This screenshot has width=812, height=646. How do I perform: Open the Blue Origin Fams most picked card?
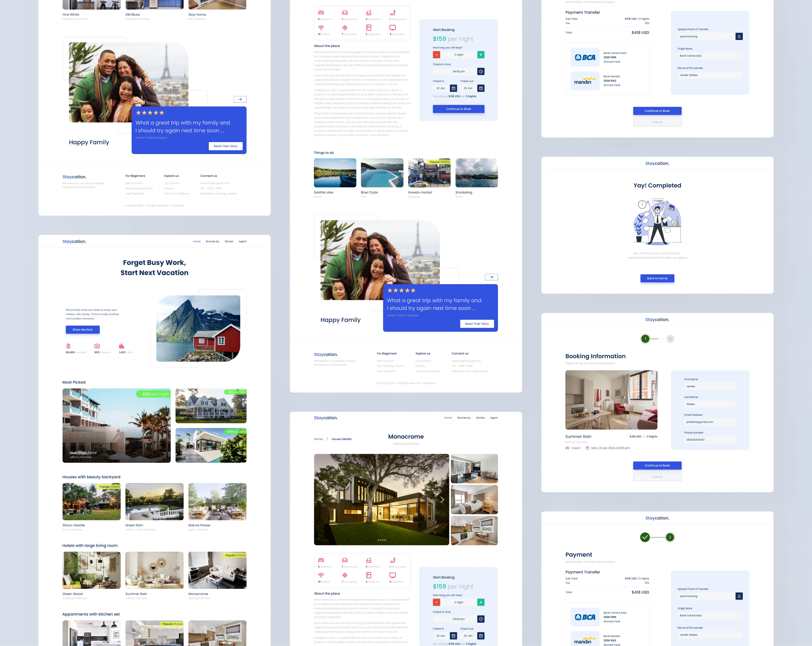pos(116,425)
